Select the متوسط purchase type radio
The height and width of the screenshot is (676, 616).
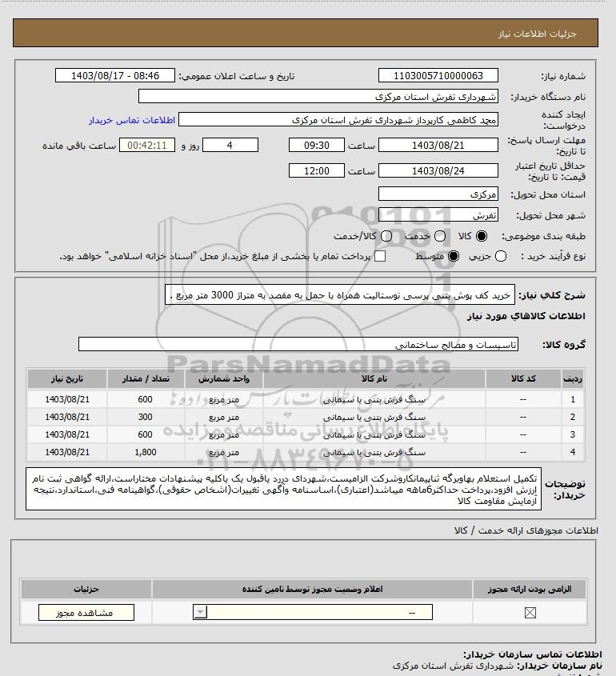(453, 256)
